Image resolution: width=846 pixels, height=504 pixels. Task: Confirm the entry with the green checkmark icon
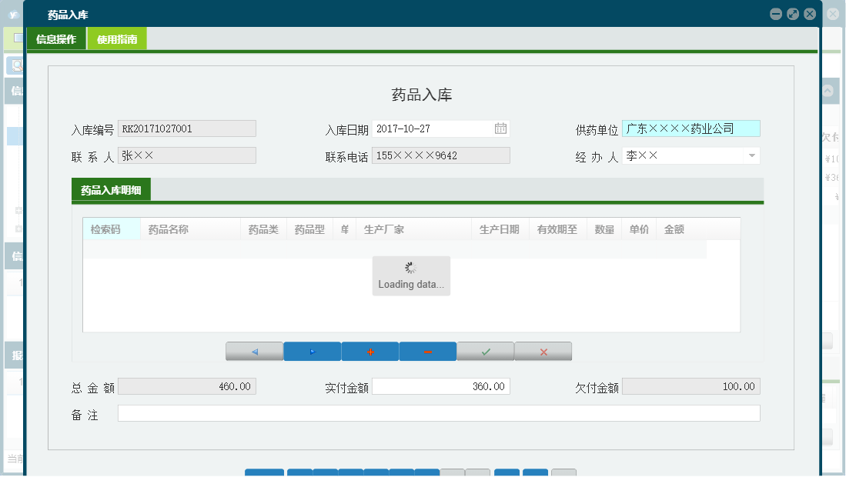(485, 351)
